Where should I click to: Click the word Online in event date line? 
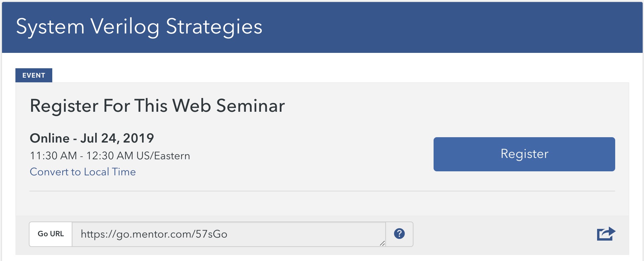point(50,138)
